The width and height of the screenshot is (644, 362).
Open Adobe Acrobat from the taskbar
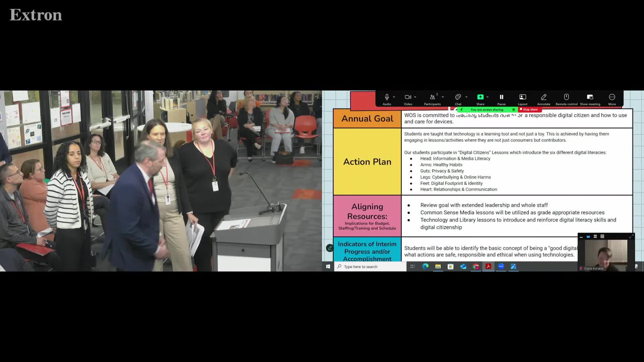click(x=488, y=266)
